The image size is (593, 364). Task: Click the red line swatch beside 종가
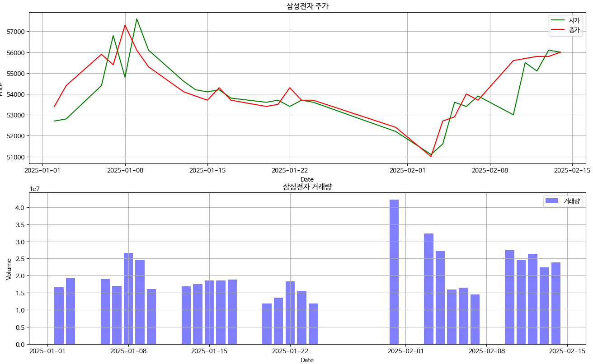coord(558,30)
